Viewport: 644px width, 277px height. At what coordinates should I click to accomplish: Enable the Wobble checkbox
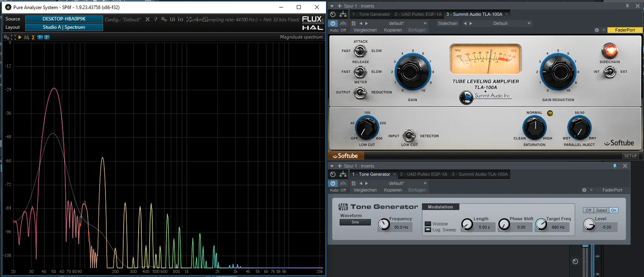pyautogui.click(x=428, y=224)
